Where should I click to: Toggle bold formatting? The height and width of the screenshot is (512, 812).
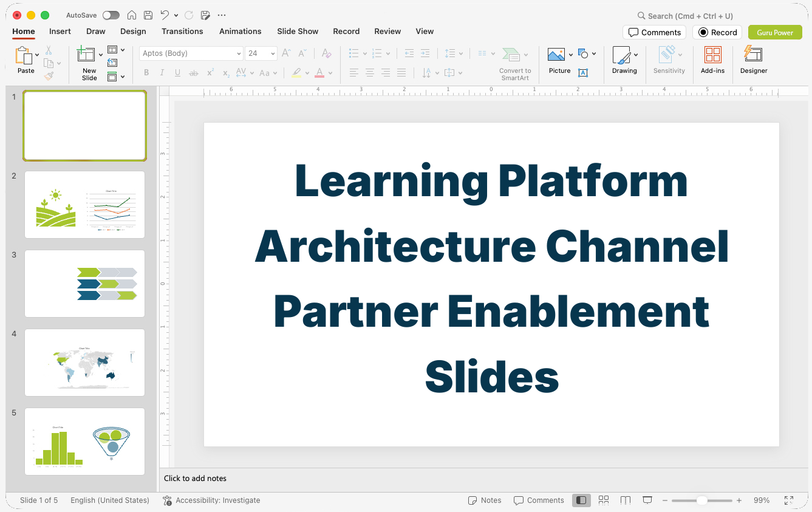pyautogui.click(x=146, y=73)
